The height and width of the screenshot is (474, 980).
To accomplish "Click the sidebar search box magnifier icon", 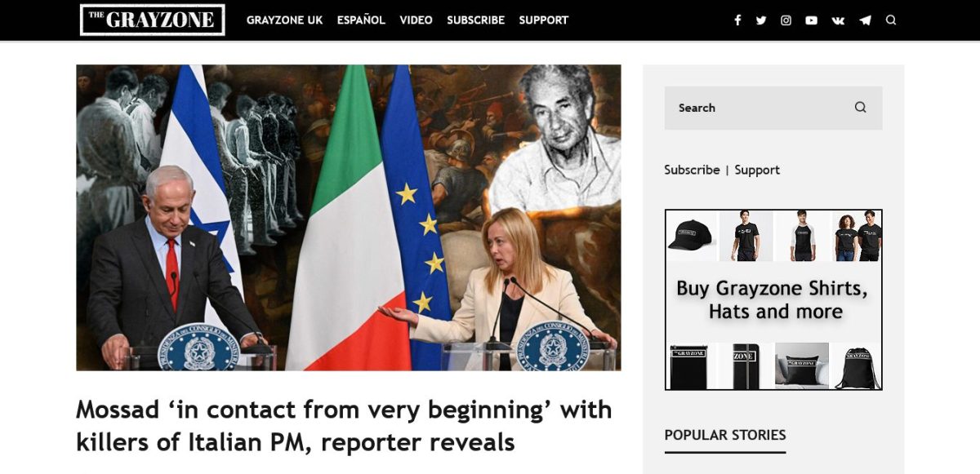I will pos(860,107).
